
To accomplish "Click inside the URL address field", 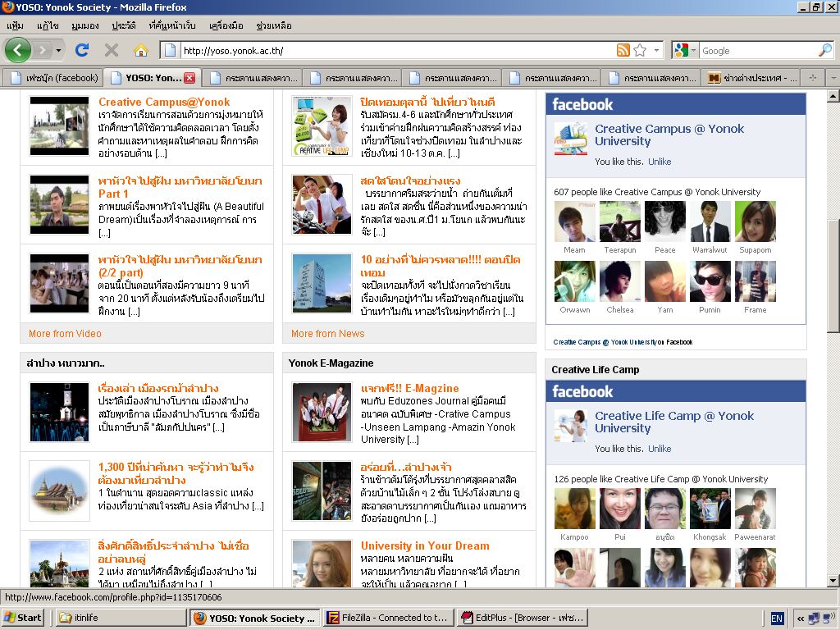I will pos(394,51).
